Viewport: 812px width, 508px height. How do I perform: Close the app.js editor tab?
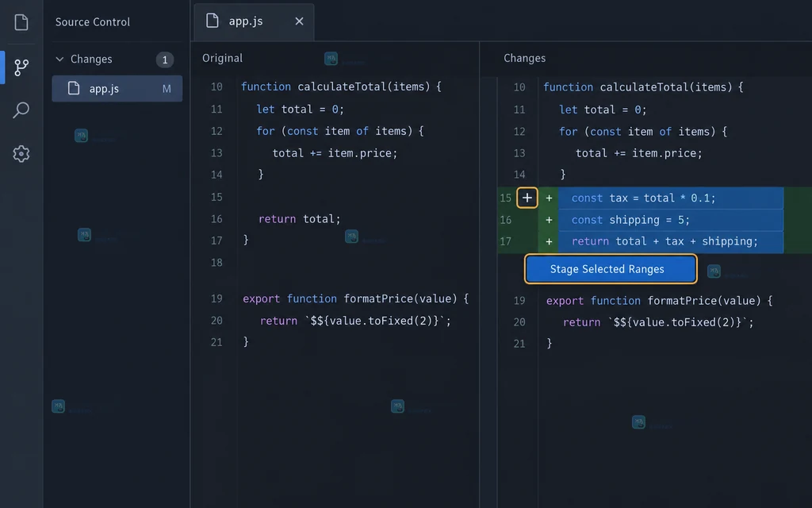[x=299, y=21]
